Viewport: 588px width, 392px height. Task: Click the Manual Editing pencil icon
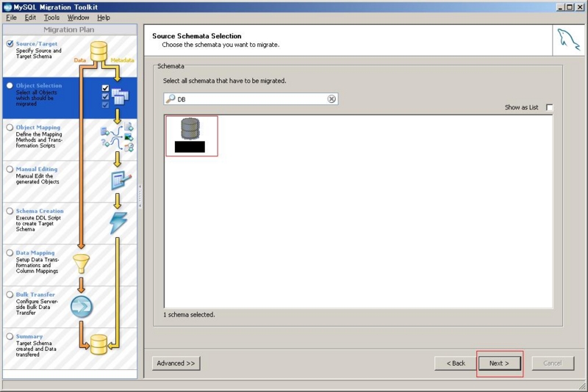click(121, 180)
